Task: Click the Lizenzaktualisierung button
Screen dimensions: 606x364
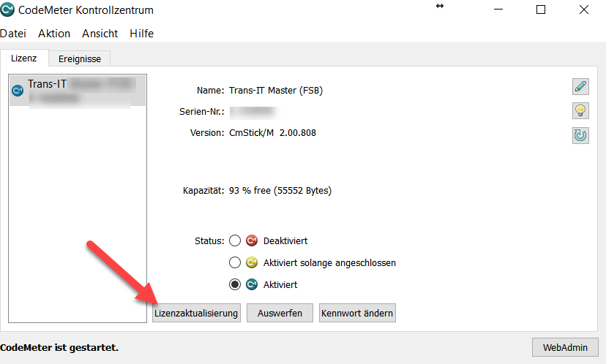Action: pos(196,313)
